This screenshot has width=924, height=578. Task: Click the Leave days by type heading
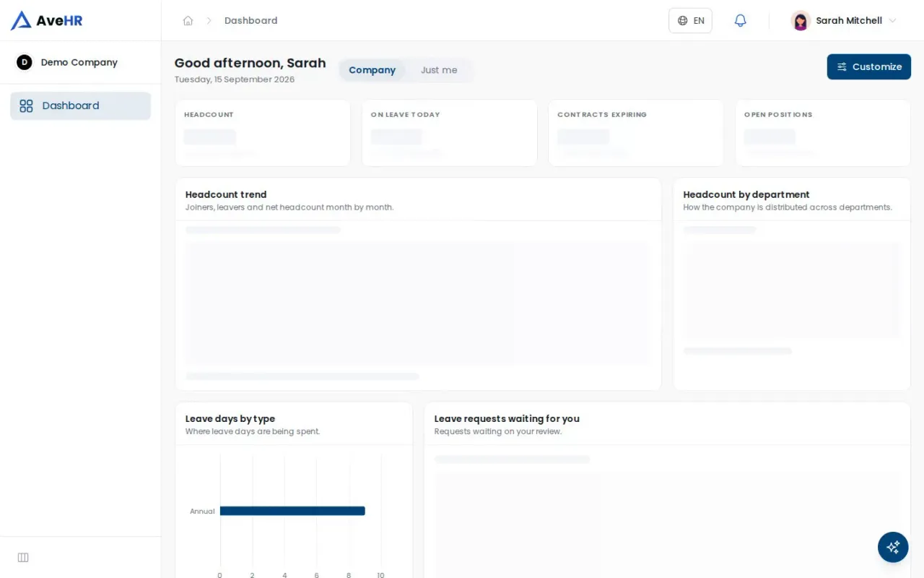[x=230, y=418]
